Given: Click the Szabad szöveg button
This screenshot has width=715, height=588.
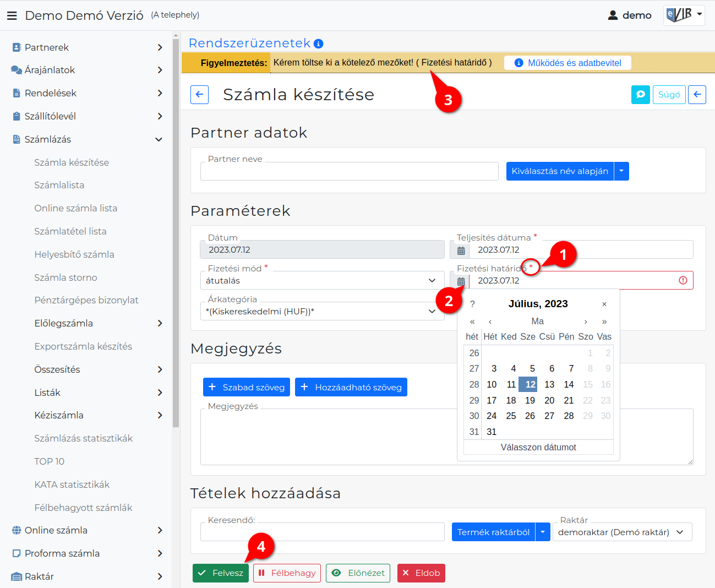Looking at the screenshot, I should 247,387.
